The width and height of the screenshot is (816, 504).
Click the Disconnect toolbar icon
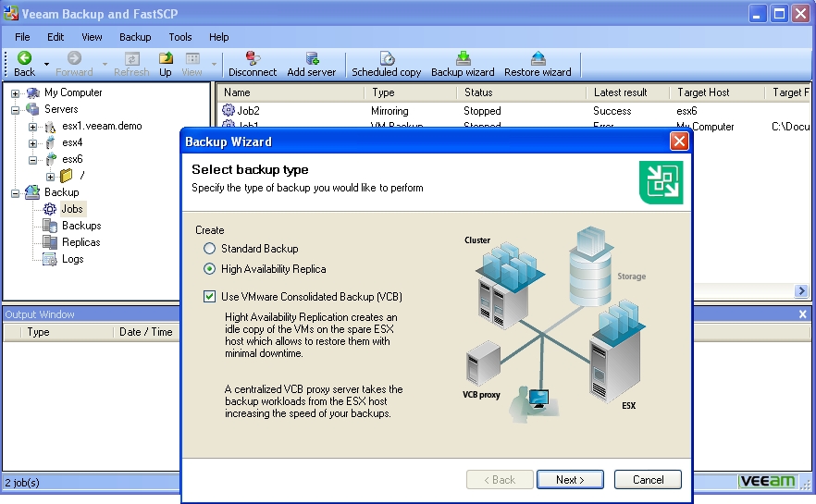point(253,58)
